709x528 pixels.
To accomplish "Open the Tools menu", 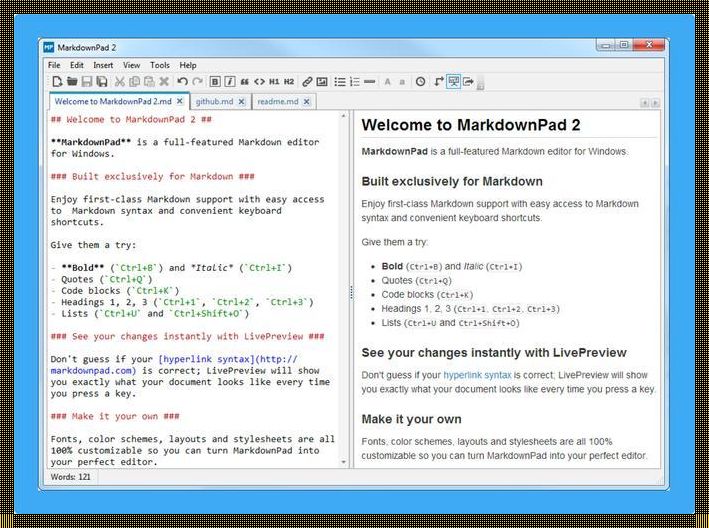I will point(160,65).
